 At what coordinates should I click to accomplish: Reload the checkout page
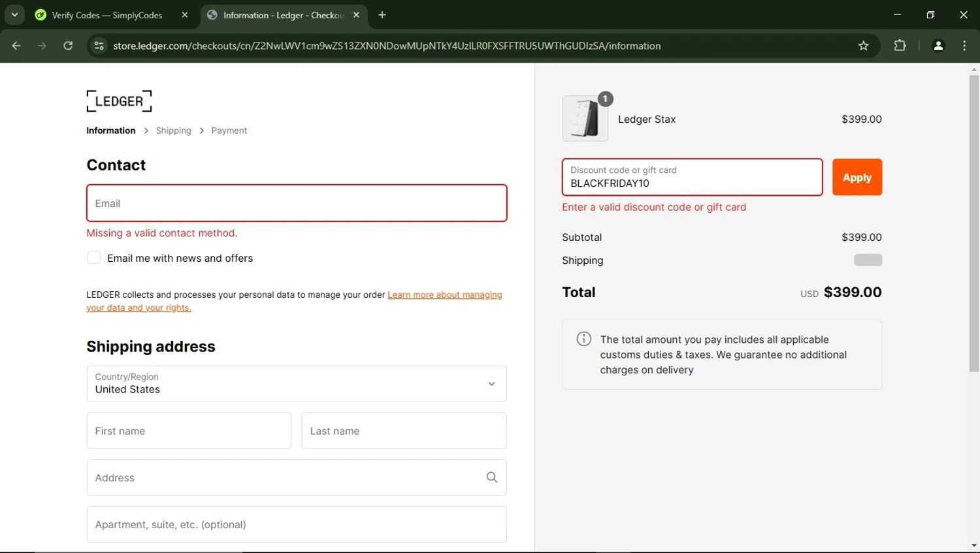coord(68,46)
